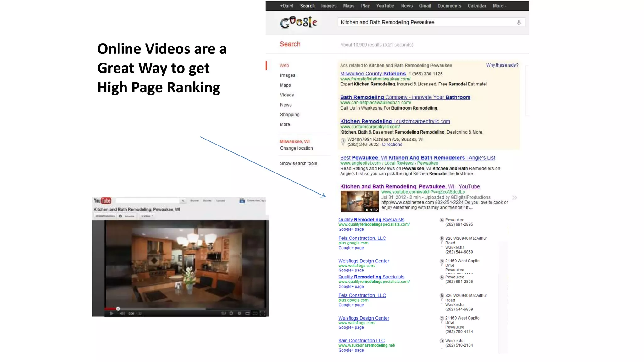This screenshot has width=644, height=362.
Task: Click www.waukesharemodeling.net URL text
Action: [x=367, y=345]
